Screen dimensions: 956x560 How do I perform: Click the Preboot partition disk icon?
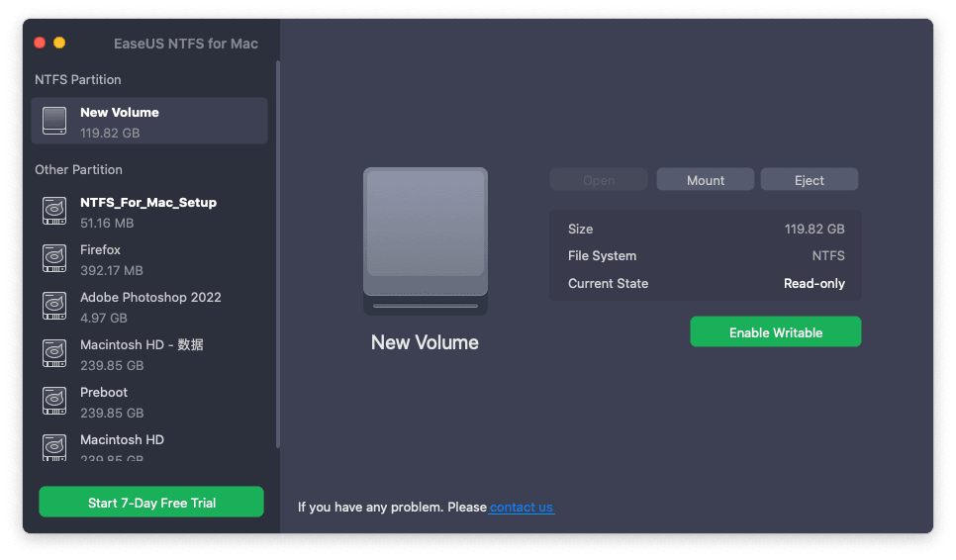coord(54,401)
